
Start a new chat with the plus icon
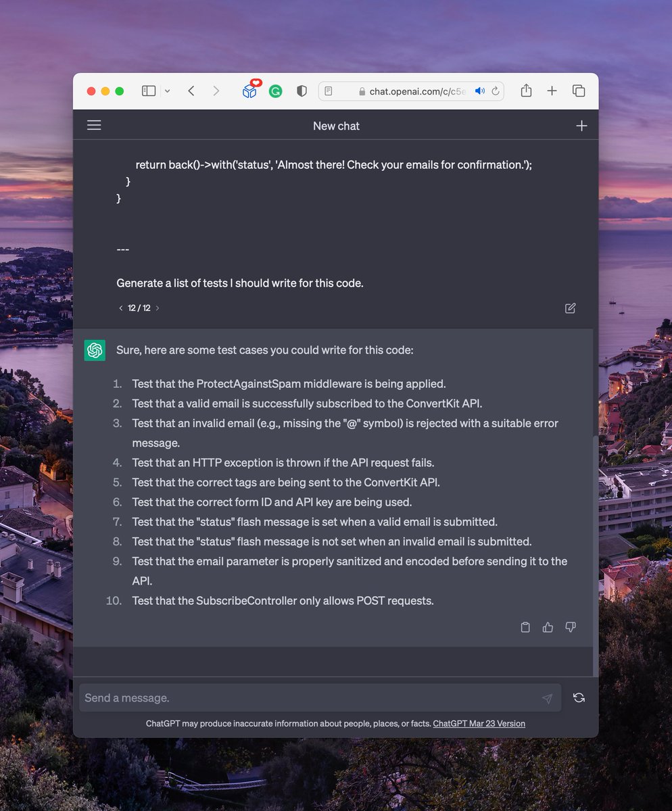tap(581, 126)
